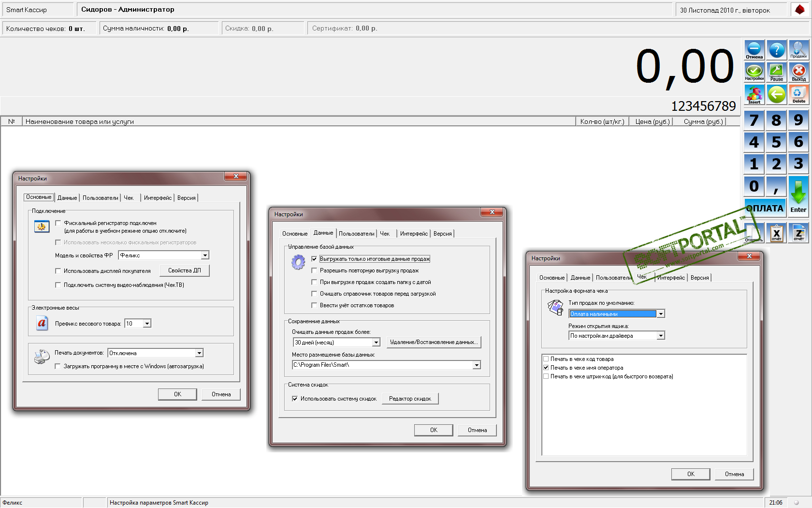Tap digit 5 on the numeric keypad
This screenshot has width=812, height=508.
coord(776,142)
